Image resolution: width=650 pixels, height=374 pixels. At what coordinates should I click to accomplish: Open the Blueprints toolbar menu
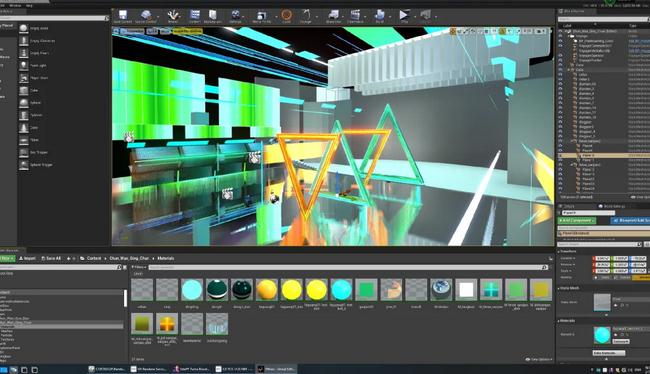[x=333, y=16]
